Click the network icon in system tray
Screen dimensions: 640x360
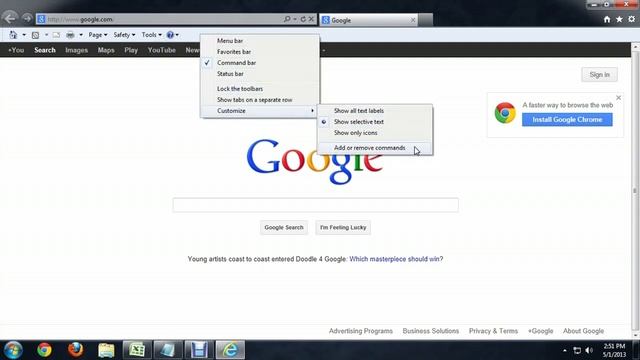click(577, 351)
